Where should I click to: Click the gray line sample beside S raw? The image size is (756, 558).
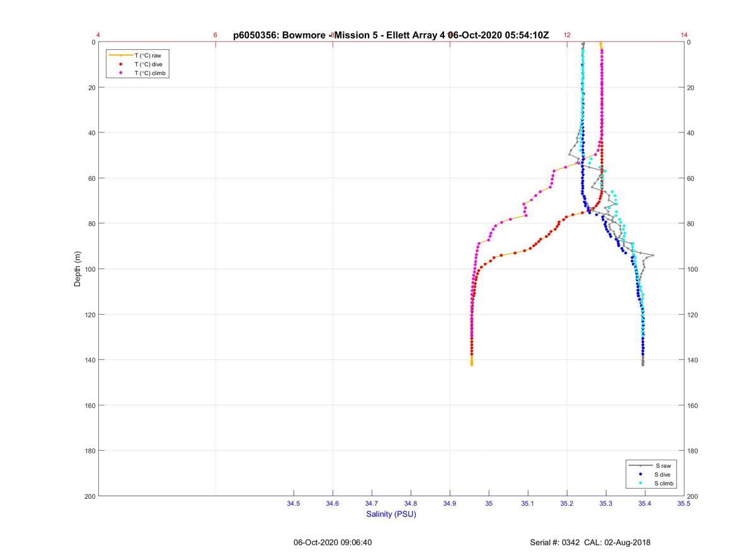tap(641, 465)
